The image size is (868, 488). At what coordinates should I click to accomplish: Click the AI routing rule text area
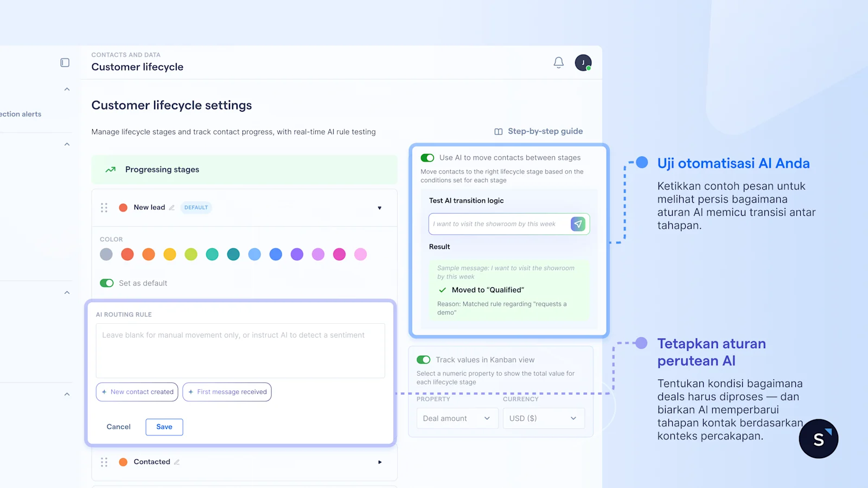[x=240, y=351]
